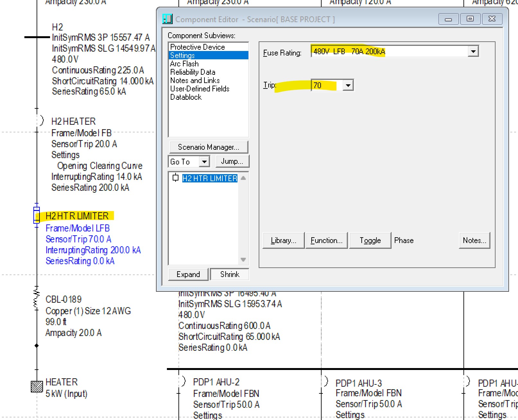Screen dimensions: 518x420
Task: Click the Scenario Manager button
Action: click(208, 147)
